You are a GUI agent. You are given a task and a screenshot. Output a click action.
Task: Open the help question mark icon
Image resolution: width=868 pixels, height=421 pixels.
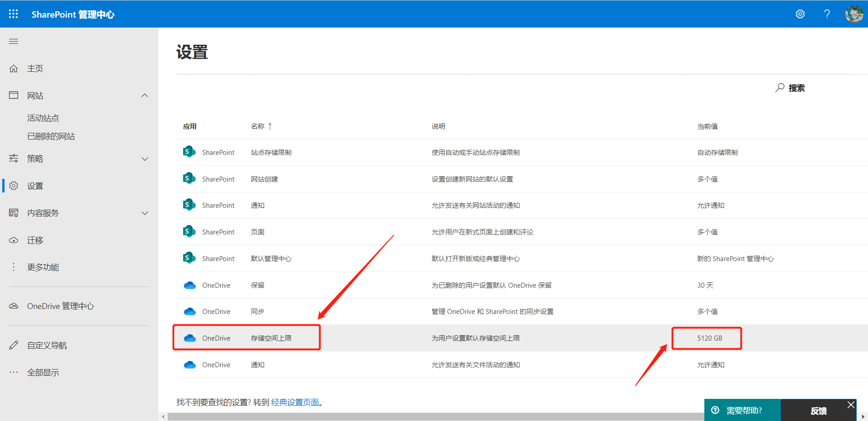(827, 14)
